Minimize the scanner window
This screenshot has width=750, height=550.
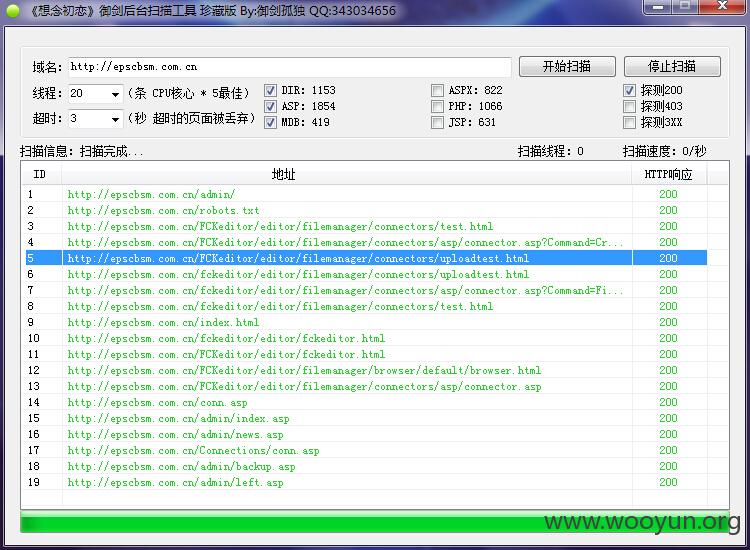tap(658, 7)
